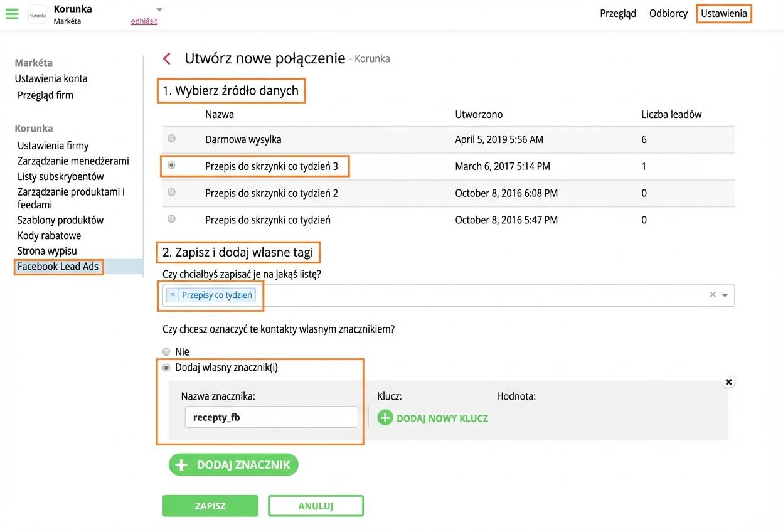
Task: Click the green plus Dodaj nowy klucz icon
Action: (x=385, y=417)
